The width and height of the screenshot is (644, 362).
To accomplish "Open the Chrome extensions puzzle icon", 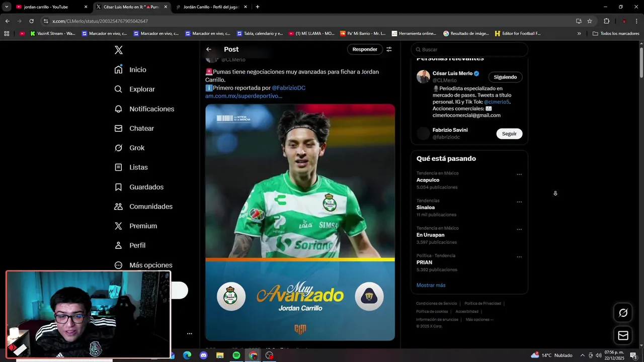I will pos(606,21).
